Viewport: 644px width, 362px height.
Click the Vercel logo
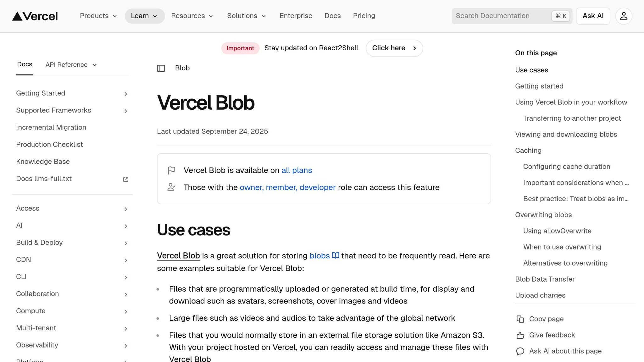point(35,16)
